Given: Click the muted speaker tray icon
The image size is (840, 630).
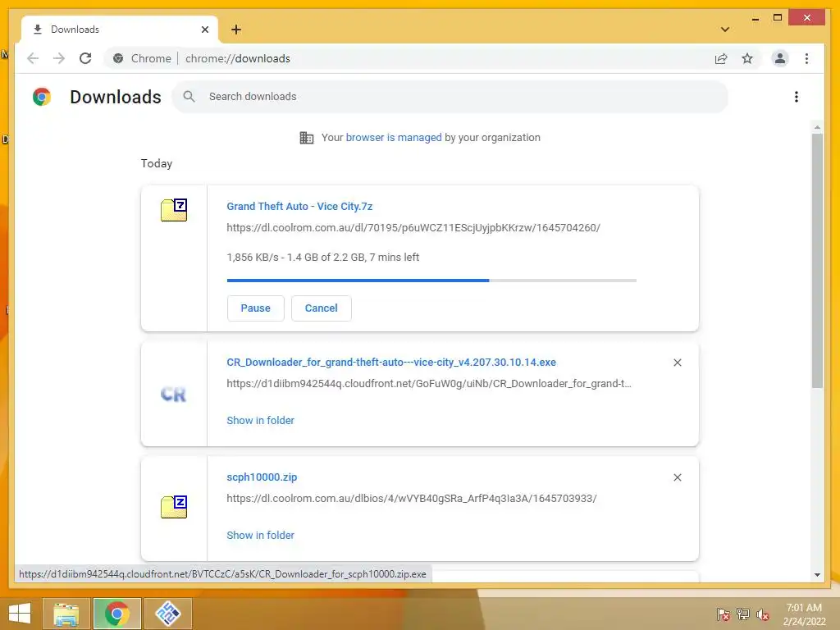Looking at the screenshot, I should click(762, 614).
